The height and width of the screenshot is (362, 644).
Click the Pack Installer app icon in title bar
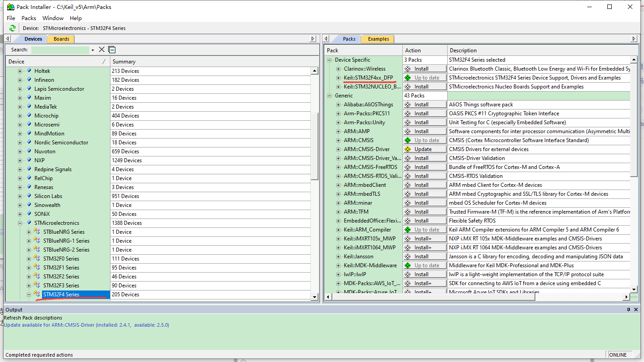click(10, 7)
